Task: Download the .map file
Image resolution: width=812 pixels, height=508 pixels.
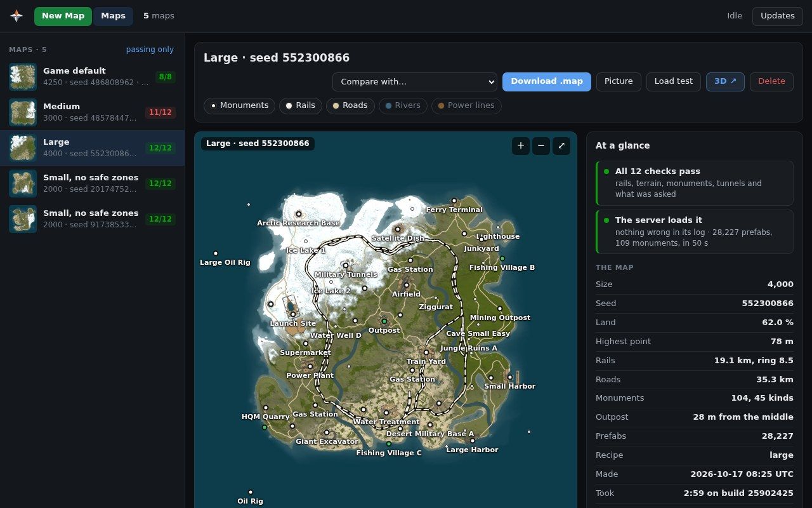Action: pos(547,81)
